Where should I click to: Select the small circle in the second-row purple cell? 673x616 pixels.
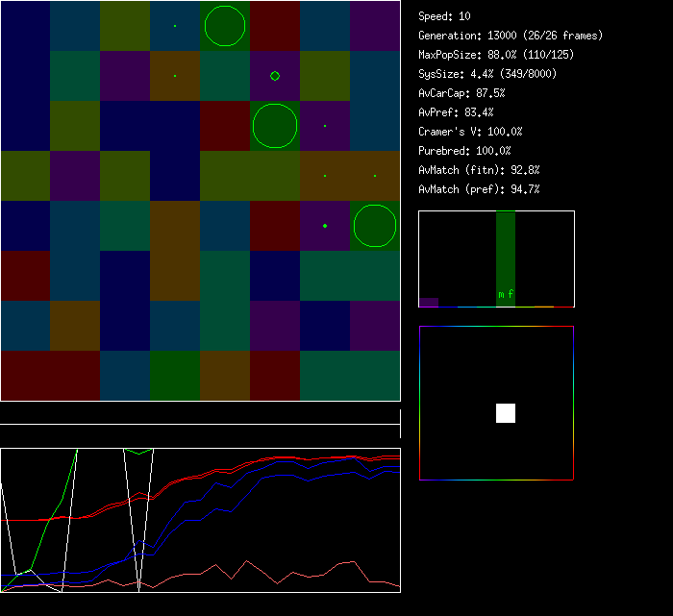point(275,76)
